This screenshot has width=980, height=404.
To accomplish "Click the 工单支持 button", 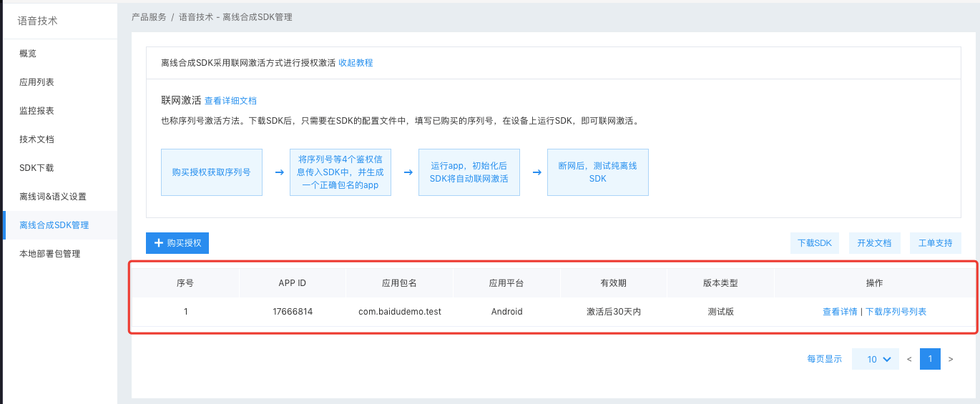I will [x=935, y=243].
